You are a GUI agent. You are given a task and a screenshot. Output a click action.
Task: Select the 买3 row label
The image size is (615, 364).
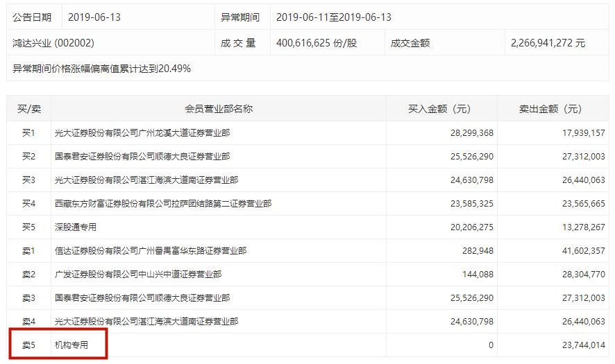point(28,180)
